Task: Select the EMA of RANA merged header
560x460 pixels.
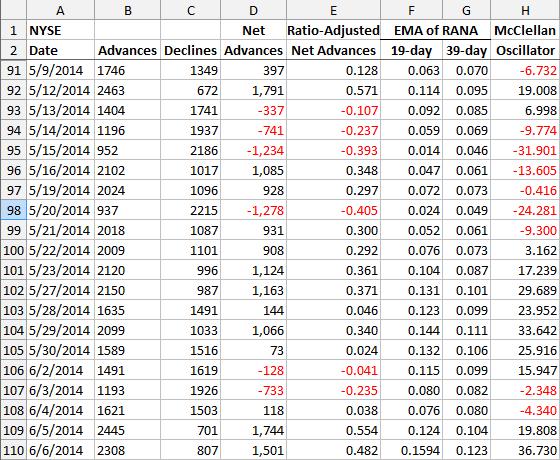Action: click(436, 30)
